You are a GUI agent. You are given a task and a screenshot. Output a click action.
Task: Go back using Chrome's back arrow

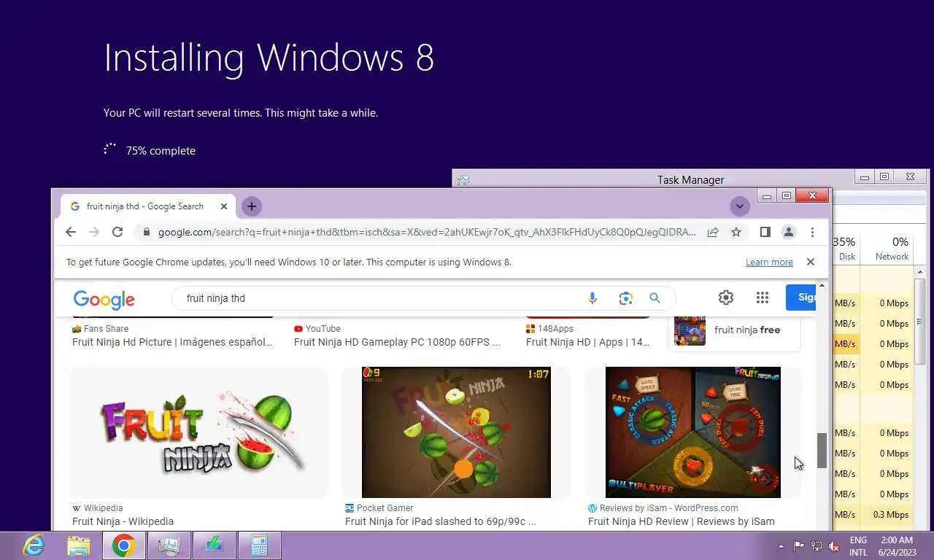point(71,232)
